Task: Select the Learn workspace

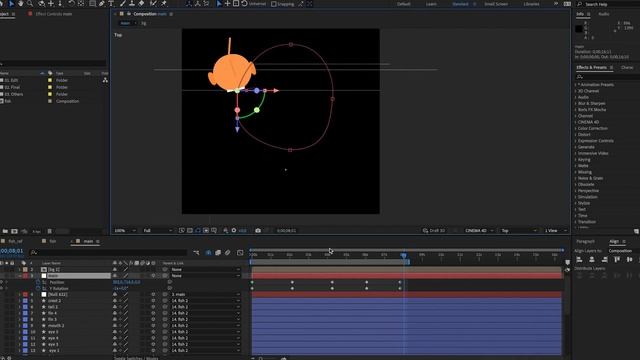Action: point(431,4)
